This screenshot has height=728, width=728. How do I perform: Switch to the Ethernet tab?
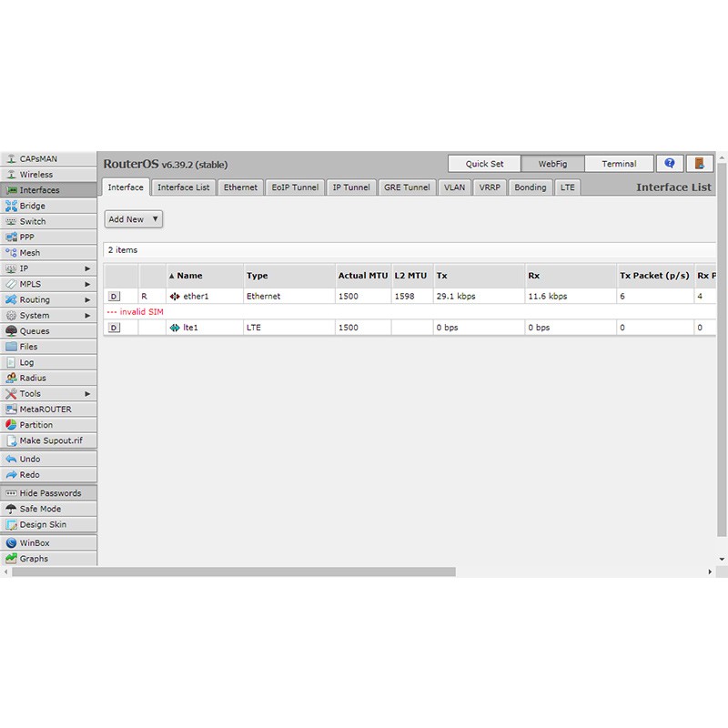[x=240, y=187]
